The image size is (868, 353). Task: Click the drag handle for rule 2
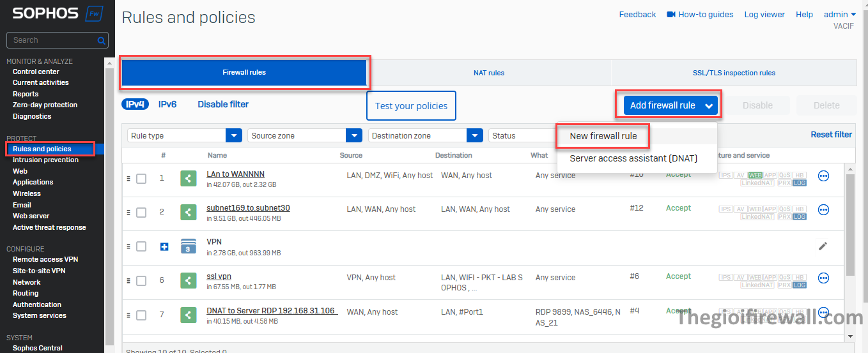[128, 213]
